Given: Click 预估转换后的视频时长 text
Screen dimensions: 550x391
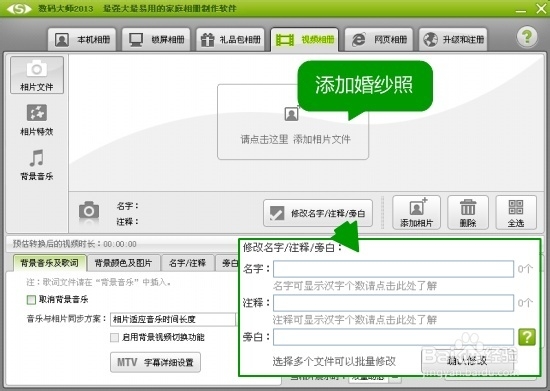Looking at the screenshot, I should [x=74, y=244].
